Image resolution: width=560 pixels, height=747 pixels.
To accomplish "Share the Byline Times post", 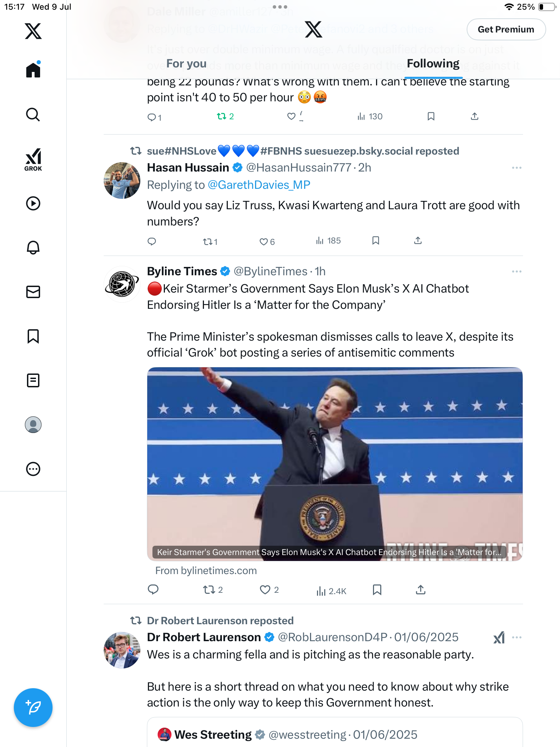I will point(420,590).
